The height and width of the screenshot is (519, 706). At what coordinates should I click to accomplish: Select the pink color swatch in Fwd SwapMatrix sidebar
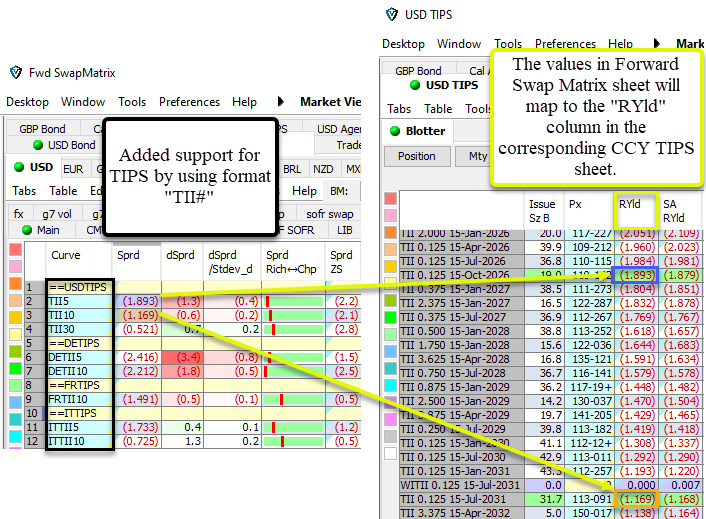tap(15, 266)
